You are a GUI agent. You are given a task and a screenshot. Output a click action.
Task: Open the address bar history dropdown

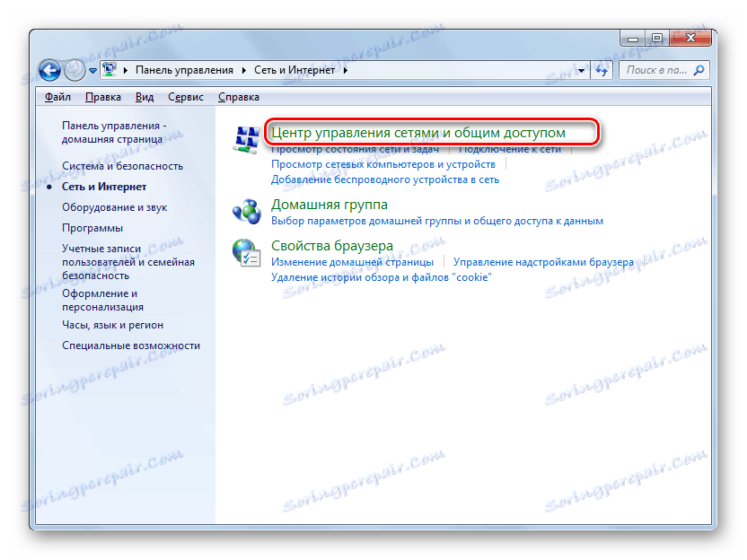pyautogui.click(x=581, y=71)
